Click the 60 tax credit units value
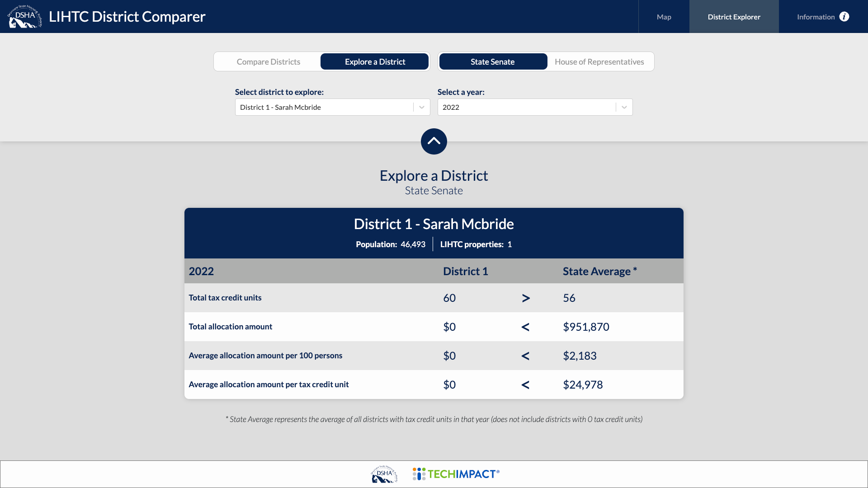868x488 pixels. pos(449,298)
